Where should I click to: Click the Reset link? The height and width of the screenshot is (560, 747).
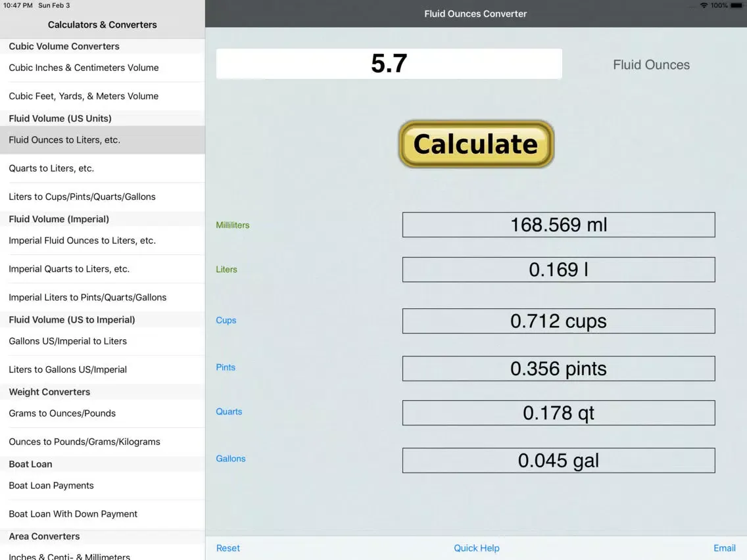point(228,548)
